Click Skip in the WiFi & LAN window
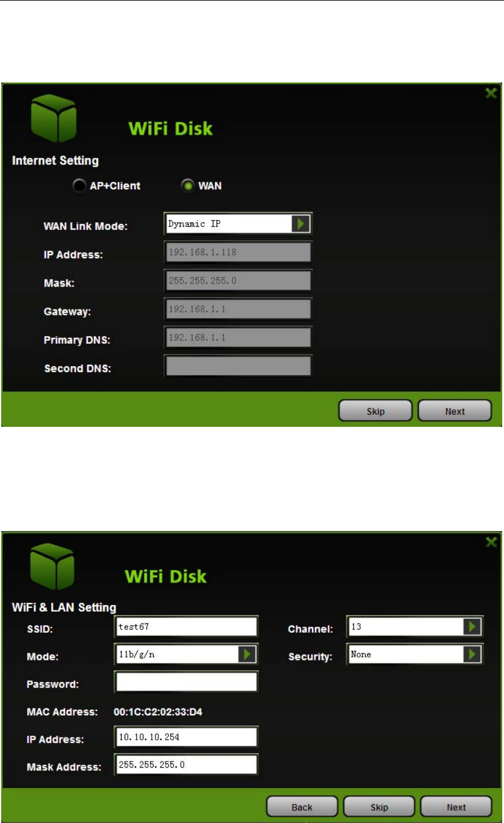The width and height of the screenshot is (504, 823). pos(379,807)
